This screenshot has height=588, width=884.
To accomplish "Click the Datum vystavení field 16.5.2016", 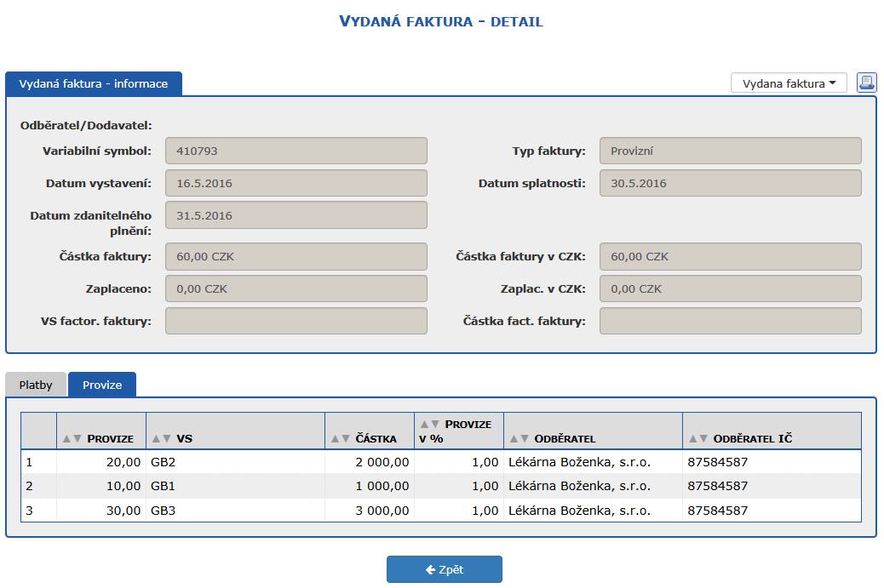I will tap(296, 183).
